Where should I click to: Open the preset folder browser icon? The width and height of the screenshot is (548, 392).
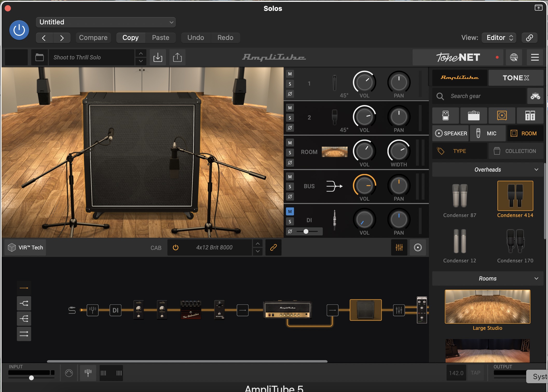point(39,57)
